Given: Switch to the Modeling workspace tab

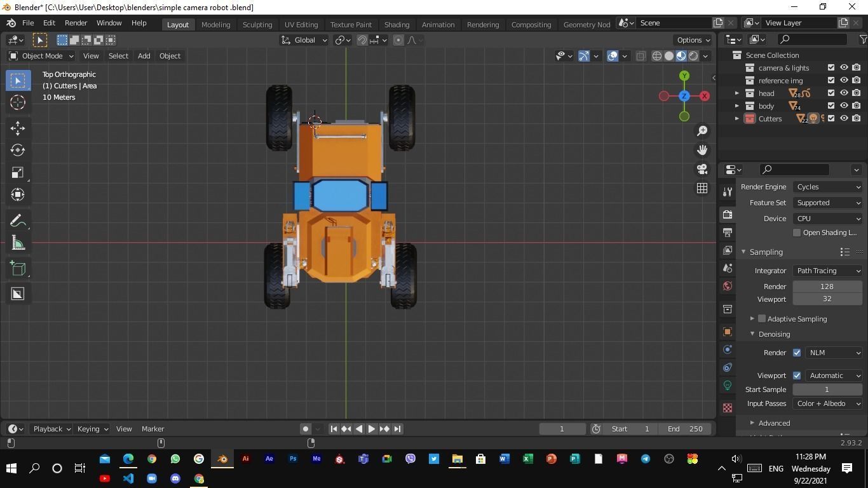Looking at the screenshot, I should [x=215, y=24].
